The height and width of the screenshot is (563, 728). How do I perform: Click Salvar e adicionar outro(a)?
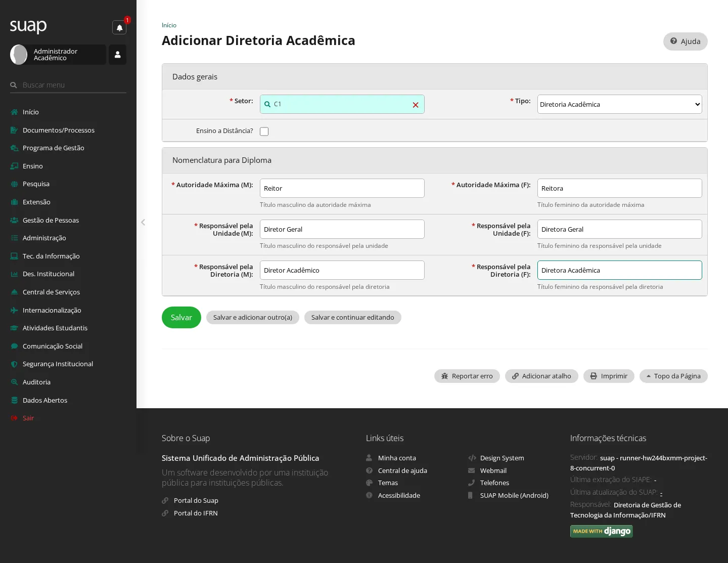coord(253,317)
